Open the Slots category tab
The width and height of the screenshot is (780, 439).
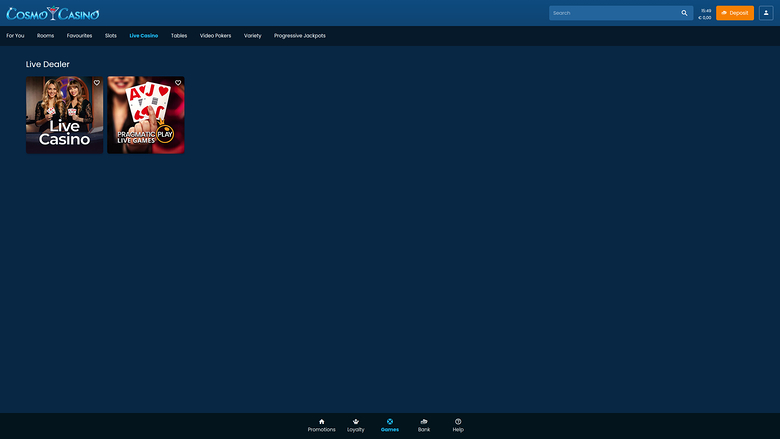(x=111, y=35)
